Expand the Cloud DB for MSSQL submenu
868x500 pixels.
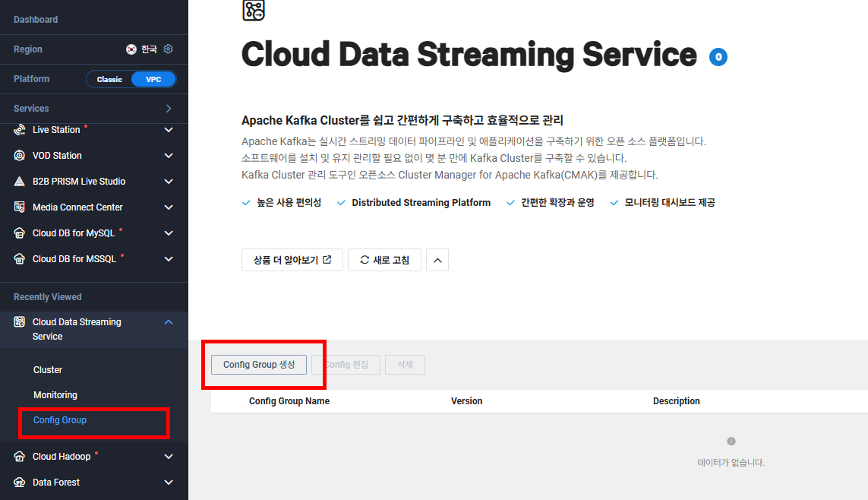coord(169,258)
